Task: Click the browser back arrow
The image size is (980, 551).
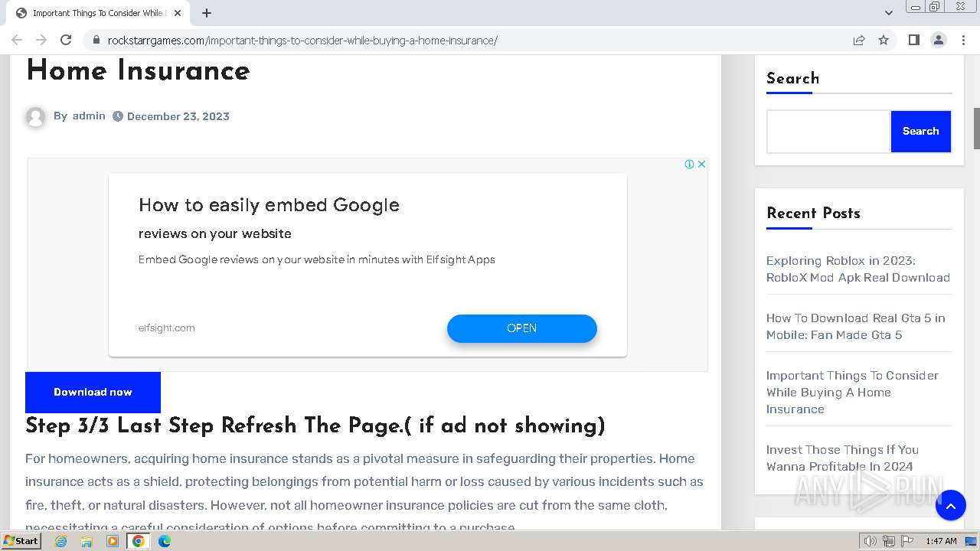Action: 17,40
